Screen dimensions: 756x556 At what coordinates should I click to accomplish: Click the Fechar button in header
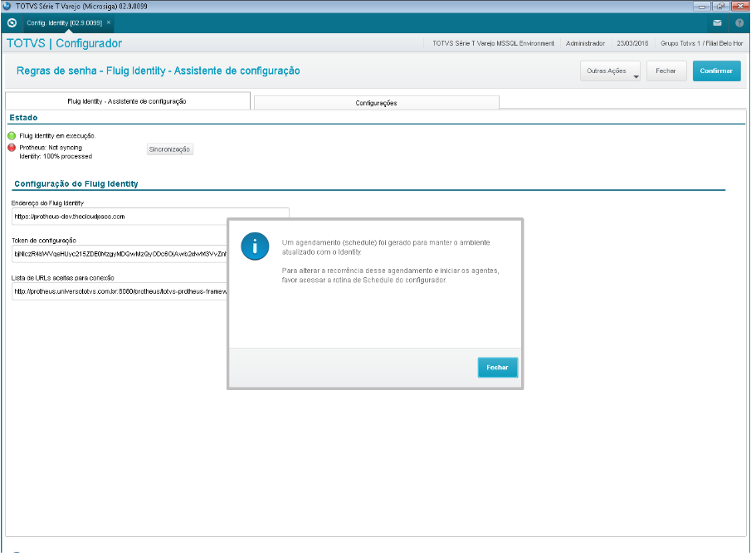tap(666, 71)
